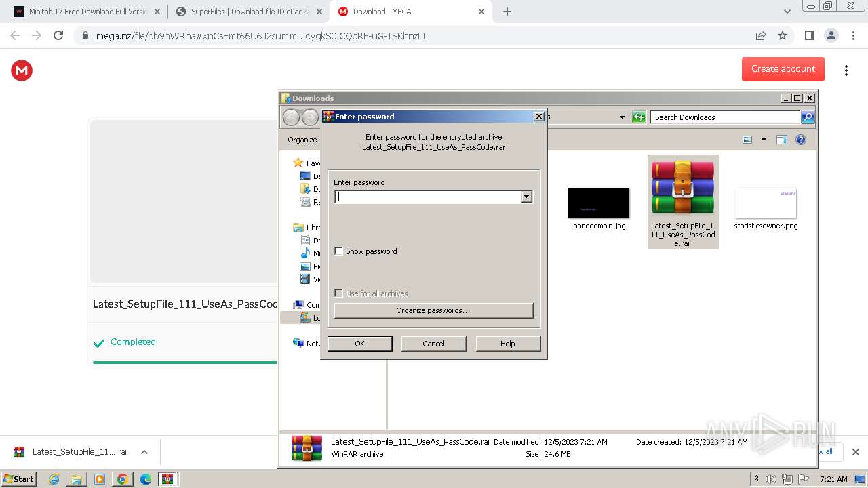Refresh the Downloads folder view
This screenshot has height=488, width=868.
pyautogui.click(x=639, y=117)
